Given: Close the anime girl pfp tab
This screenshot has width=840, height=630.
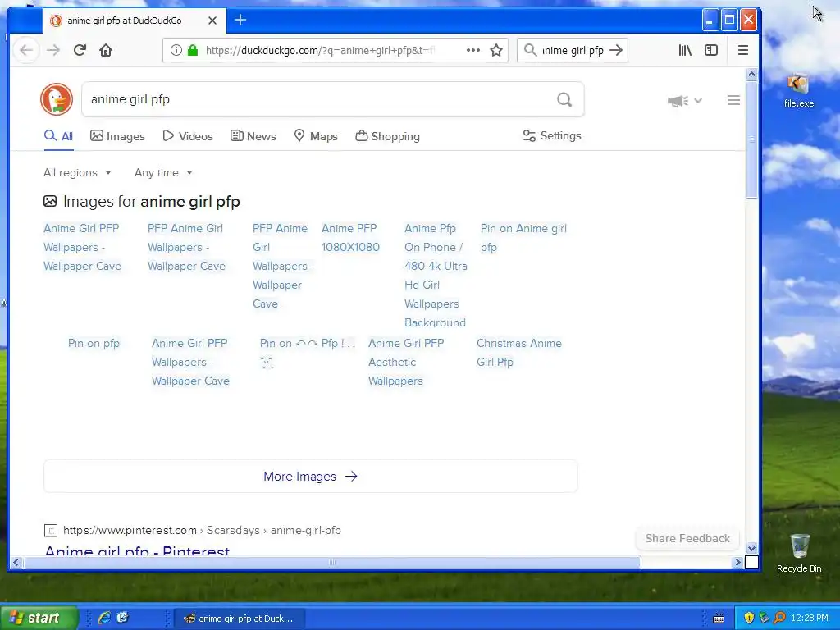Looking at the screenshot, I should [212, 21].
